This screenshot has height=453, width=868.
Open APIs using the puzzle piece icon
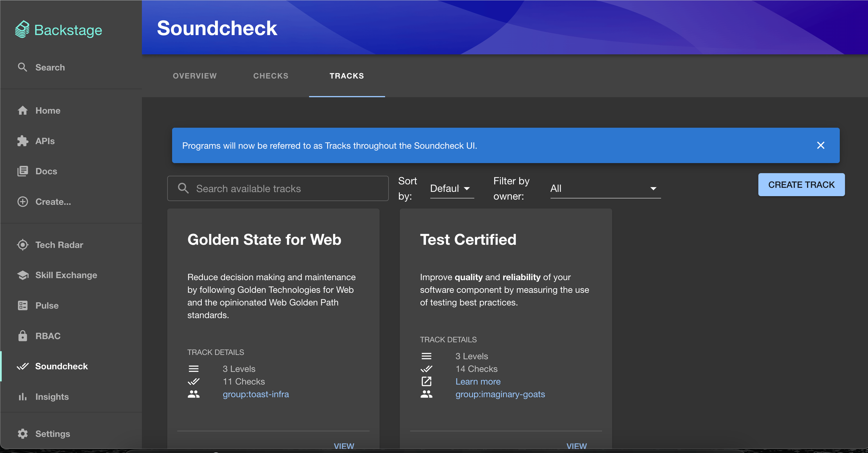click(x=22, y=141)
